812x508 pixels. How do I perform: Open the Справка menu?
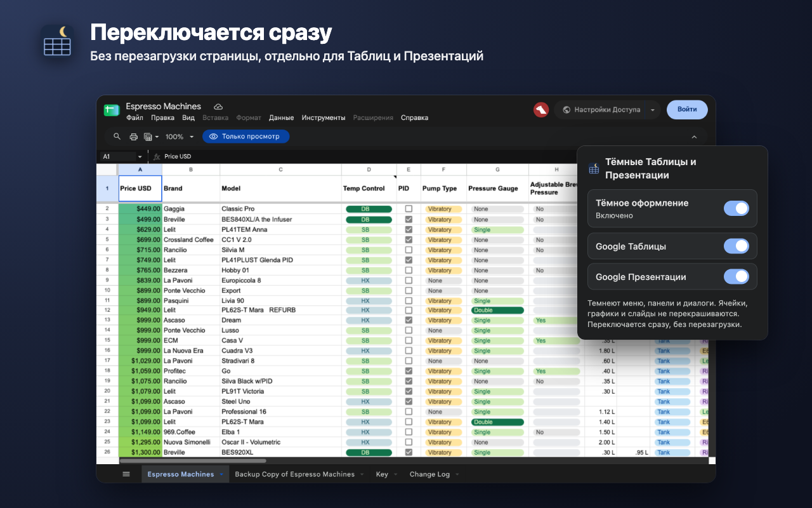[x=414, y=117]
